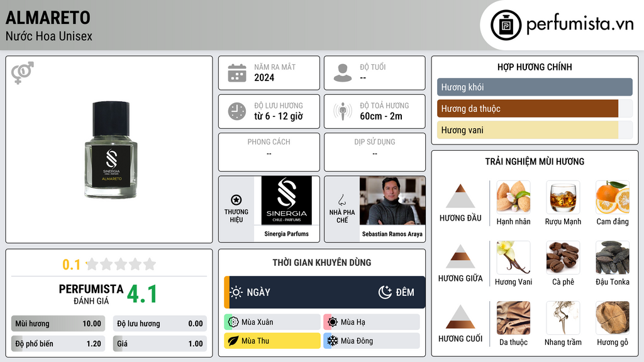The width and height of the screenshot is (644, 362).
Task: Click the flower icon for Mùa Xuân
Action: (233, 322)
